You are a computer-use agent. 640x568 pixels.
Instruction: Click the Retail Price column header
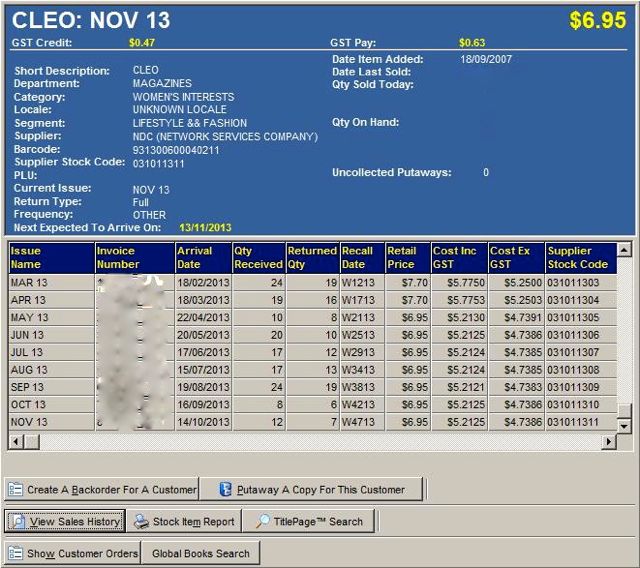click(x=407, y=257)
